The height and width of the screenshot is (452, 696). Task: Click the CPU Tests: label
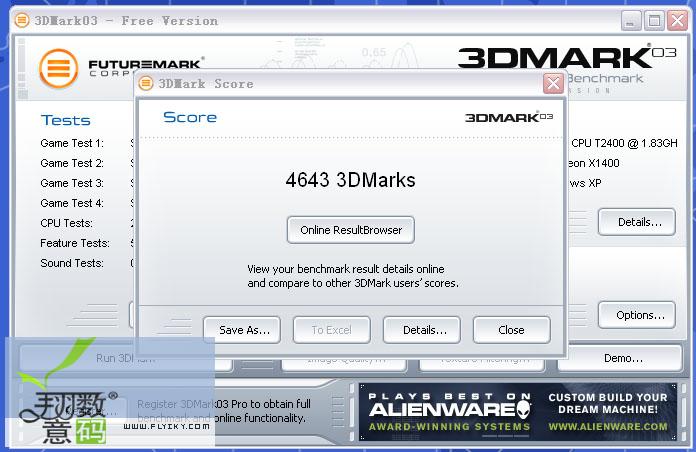(67, 223)
